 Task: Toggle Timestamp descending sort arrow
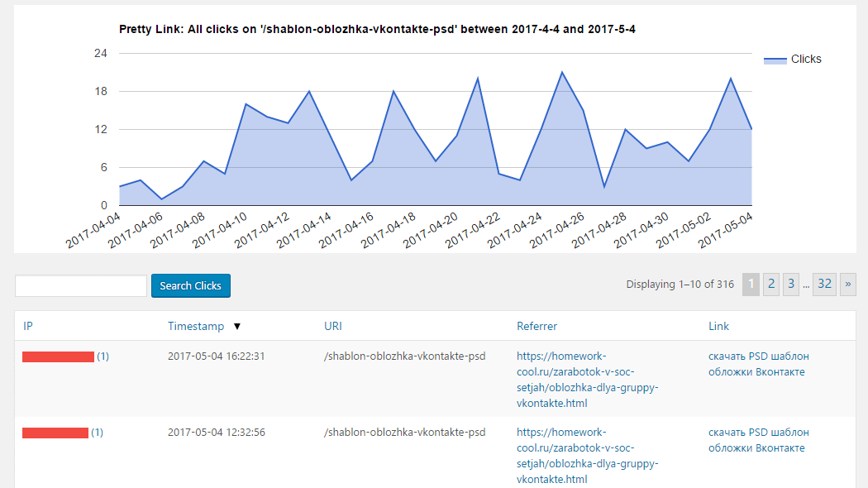[x=237, y=326]
